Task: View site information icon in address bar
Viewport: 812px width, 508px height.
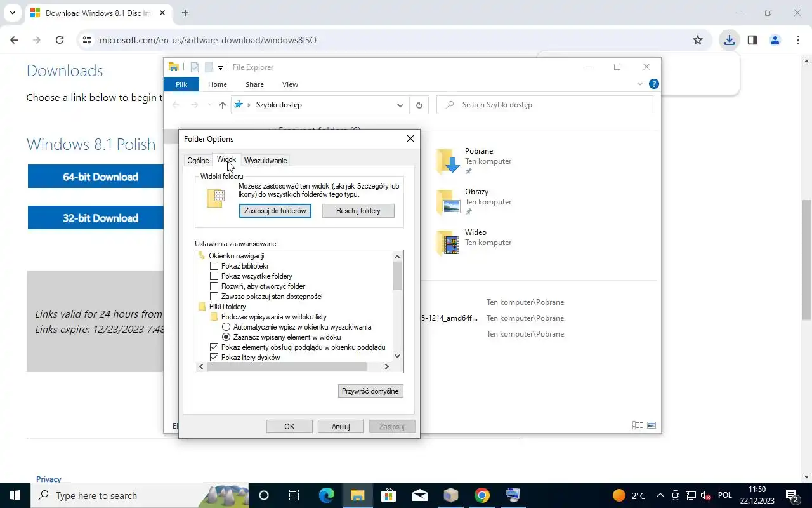Action: pyautogui.click(x=87, y=40)
